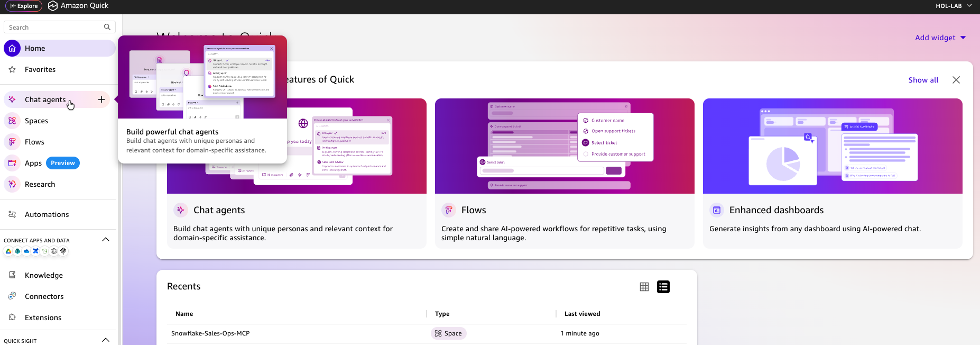Open the Extensions puzzle icon
The height and width of the screenshot is (345, 980).
[x=12, y=317]
